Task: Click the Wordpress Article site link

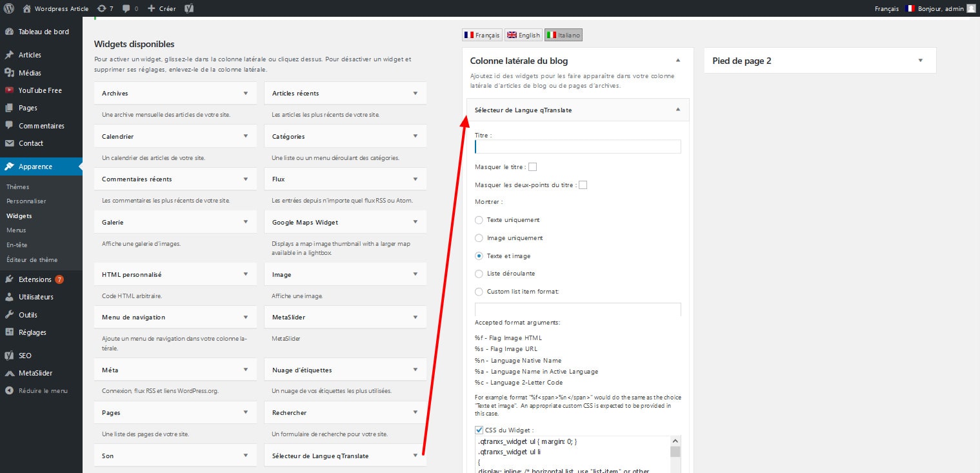Action: (61, 8)
